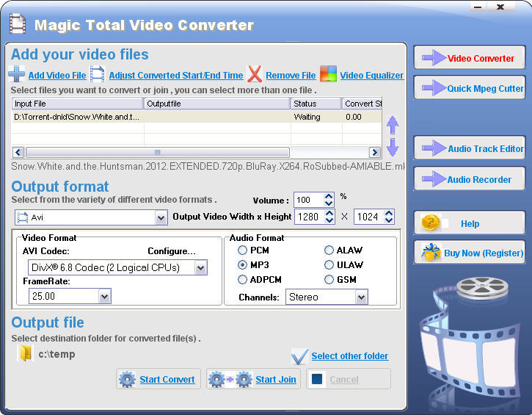Viewport: 532px width, 415px height.
Task: Open Help
Action: tap(470, 223)
